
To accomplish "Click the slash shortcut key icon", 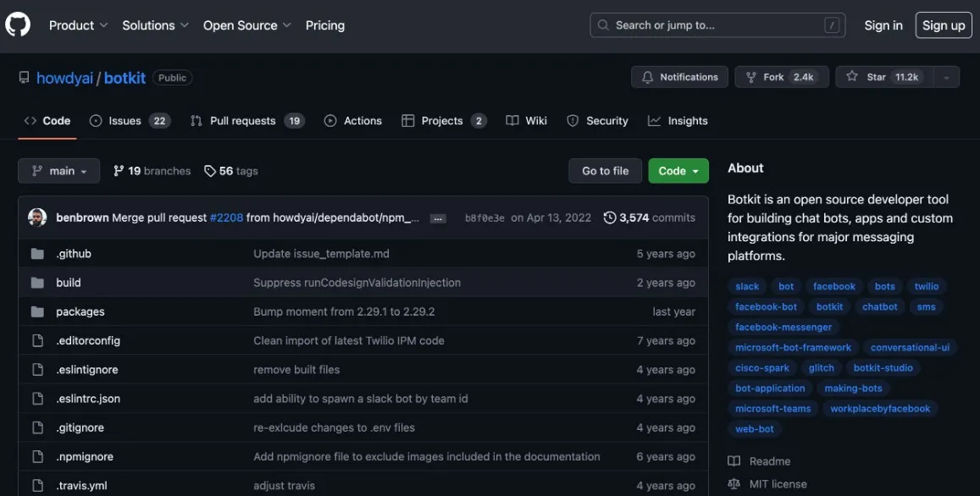I will 831,25.
